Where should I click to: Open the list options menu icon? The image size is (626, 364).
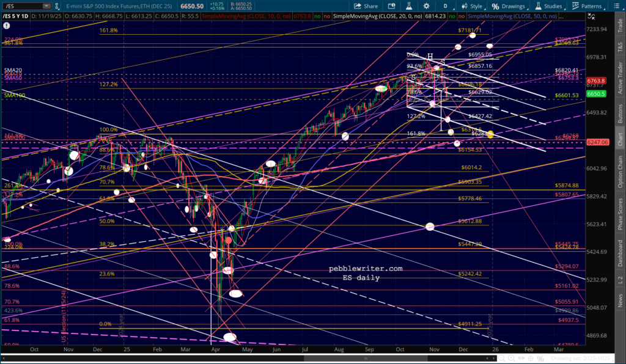617,6
